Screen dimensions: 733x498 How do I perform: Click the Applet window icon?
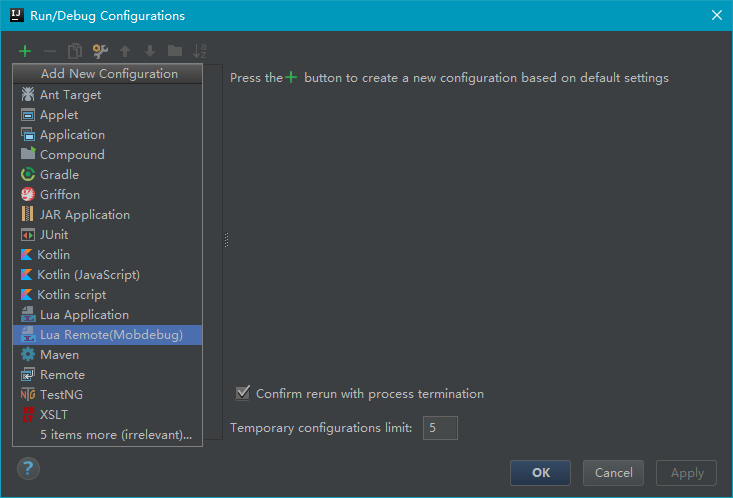click(x=28, y=115)
